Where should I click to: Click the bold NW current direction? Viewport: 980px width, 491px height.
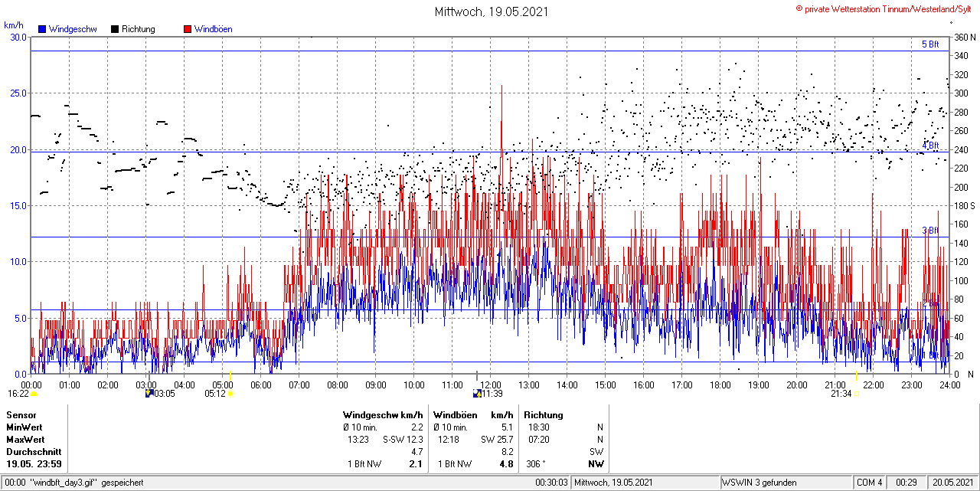point(596,464)
